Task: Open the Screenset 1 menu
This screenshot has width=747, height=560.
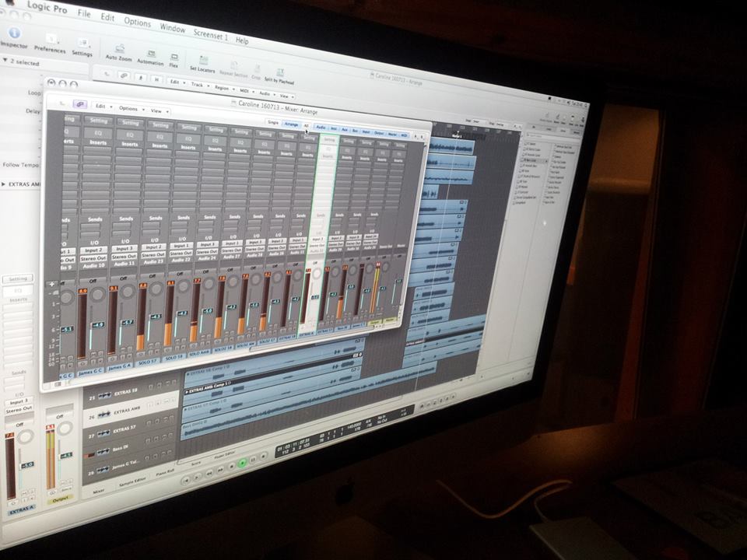Action: (x=211, y=35)
